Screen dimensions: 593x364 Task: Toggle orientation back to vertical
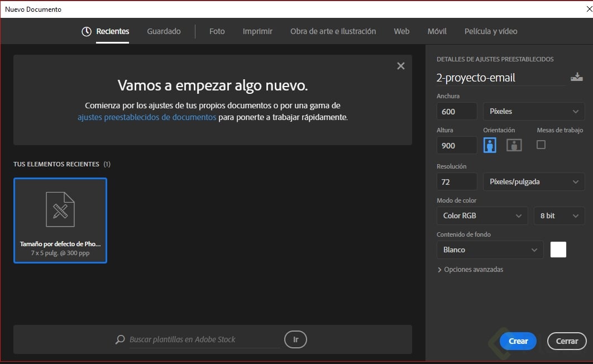(x=489, y=145)
